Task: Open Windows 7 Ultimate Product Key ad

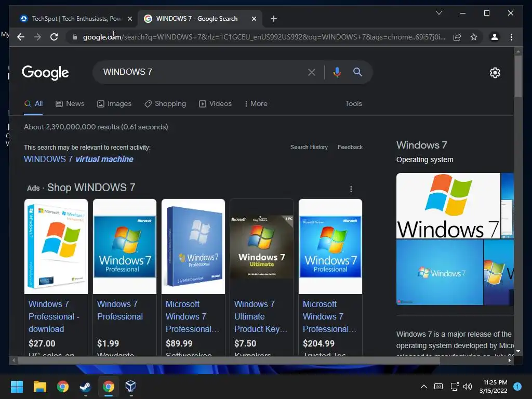Action: coord(261,316)
